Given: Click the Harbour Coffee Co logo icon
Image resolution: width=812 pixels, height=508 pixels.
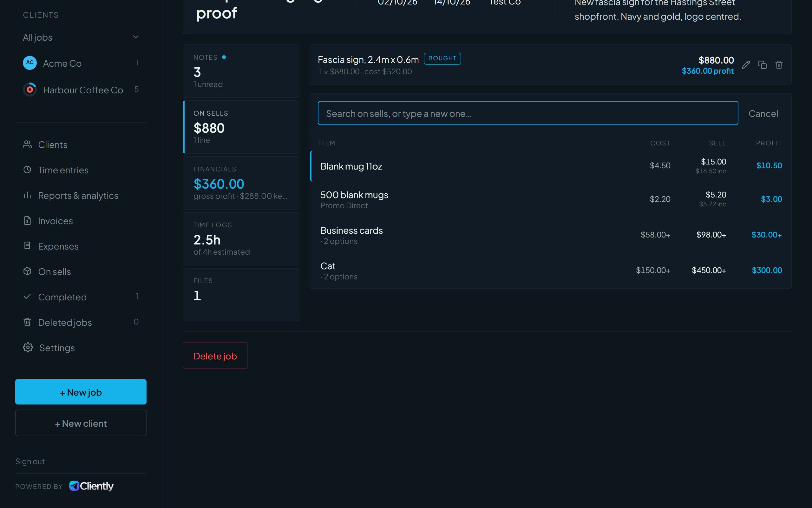Looking at the screenshot, I should click(x=30, y=89).
